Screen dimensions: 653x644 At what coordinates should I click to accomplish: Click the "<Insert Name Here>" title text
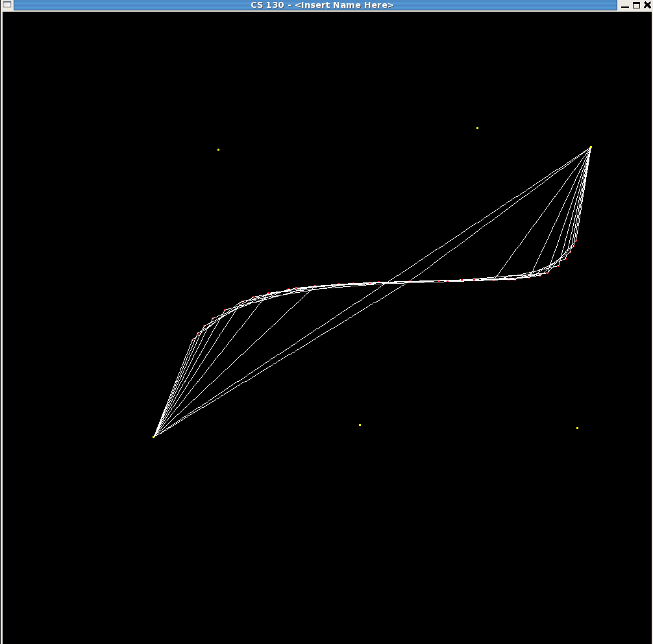tap(344, 5)
